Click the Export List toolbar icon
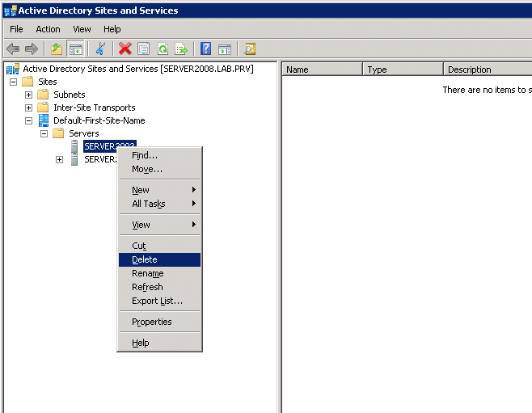This screenshot has height=413, width=532. [x=181, y=48]
